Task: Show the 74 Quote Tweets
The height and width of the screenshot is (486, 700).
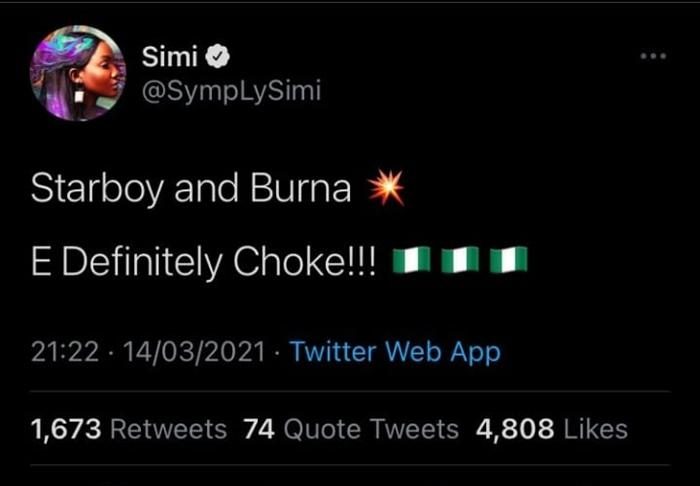Action: 351,430
